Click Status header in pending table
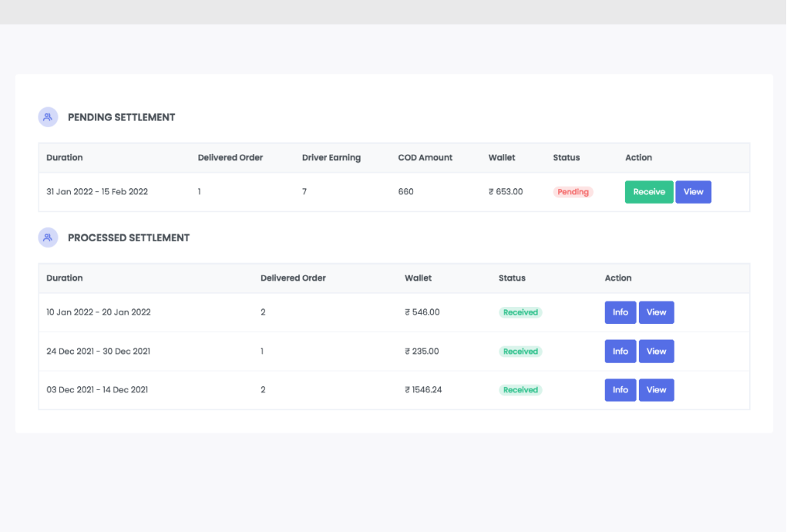This screenshot has height=532, width=787. (566, 157)
